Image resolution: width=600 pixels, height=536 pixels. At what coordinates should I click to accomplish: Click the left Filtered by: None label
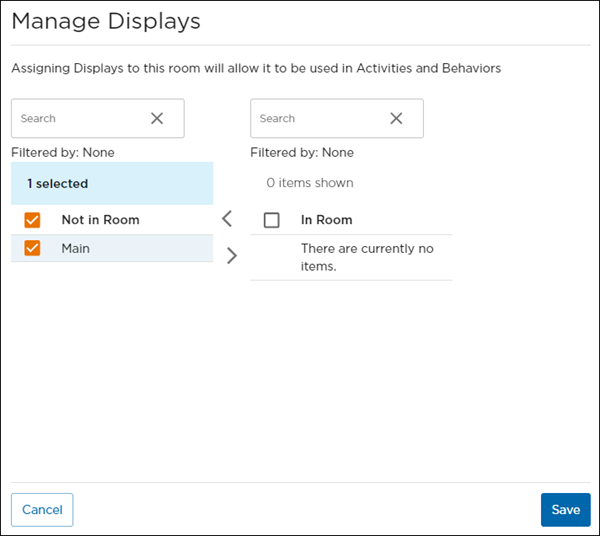(x=63, y=153)
